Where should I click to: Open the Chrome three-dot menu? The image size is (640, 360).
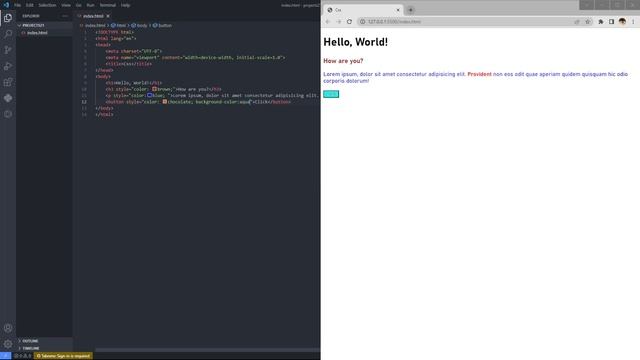(633, 22)
